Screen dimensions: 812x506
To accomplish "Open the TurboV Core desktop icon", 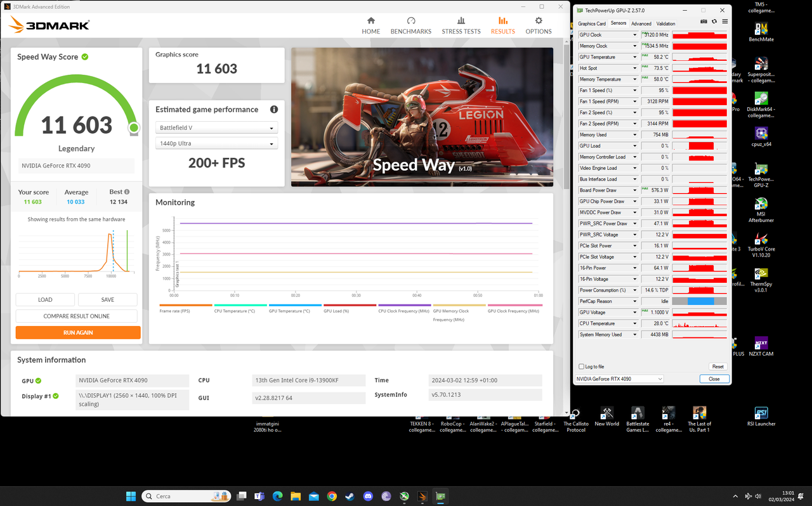I will pyautogui.click(x=761, y=245).
